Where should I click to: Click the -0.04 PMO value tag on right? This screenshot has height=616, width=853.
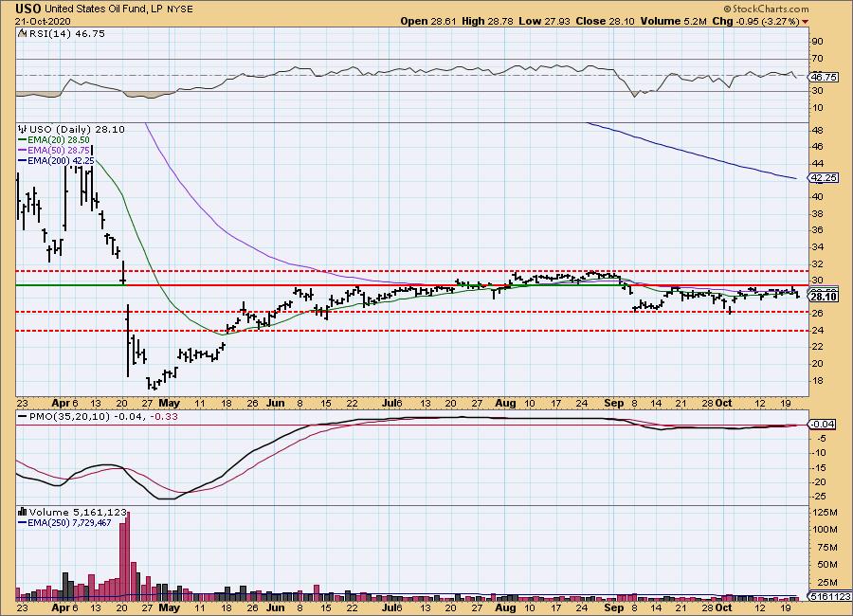click(x=823, y=424)
